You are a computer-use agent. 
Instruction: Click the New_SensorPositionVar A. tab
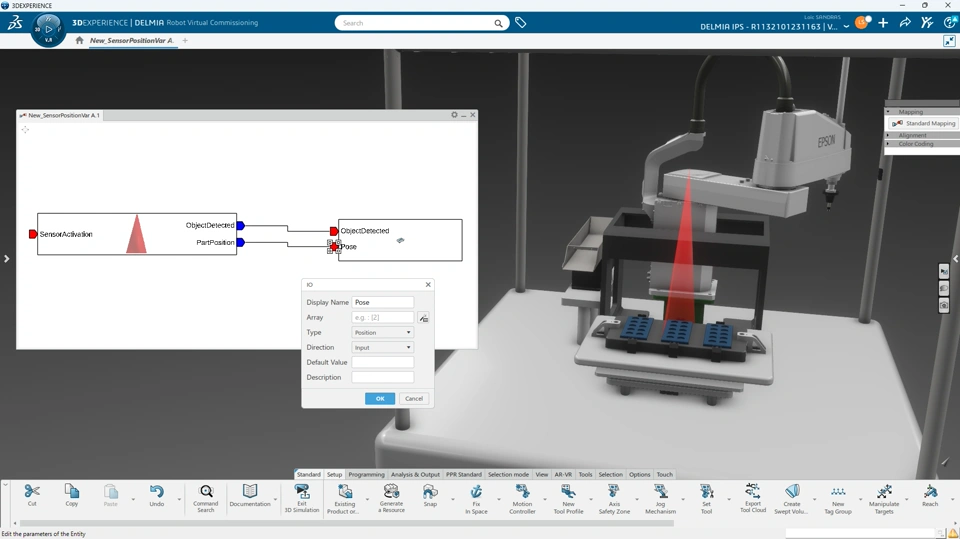[132, 40]
